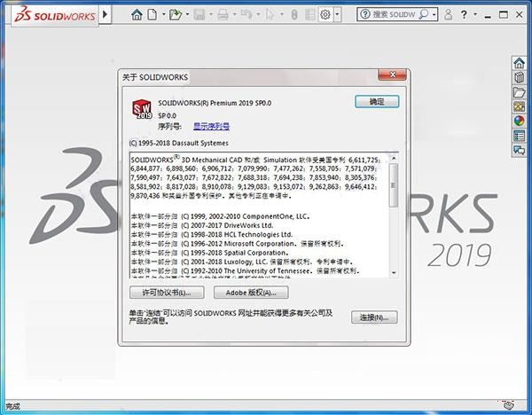The height and width of the screenshot is (415, 532).
Task: Click the scrollbar thumb in the patent text box
Action: [x=394, y=185]
